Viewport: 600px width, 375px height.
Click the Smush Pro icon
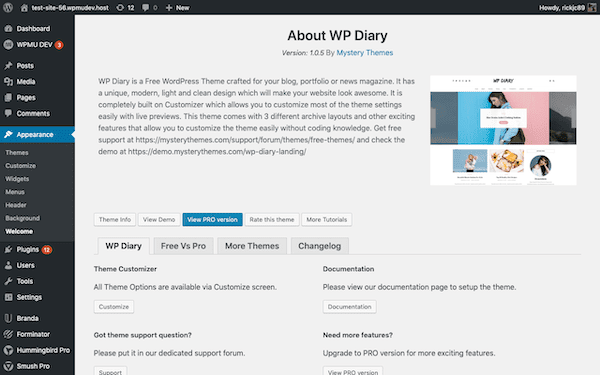[x=8, y=366]
